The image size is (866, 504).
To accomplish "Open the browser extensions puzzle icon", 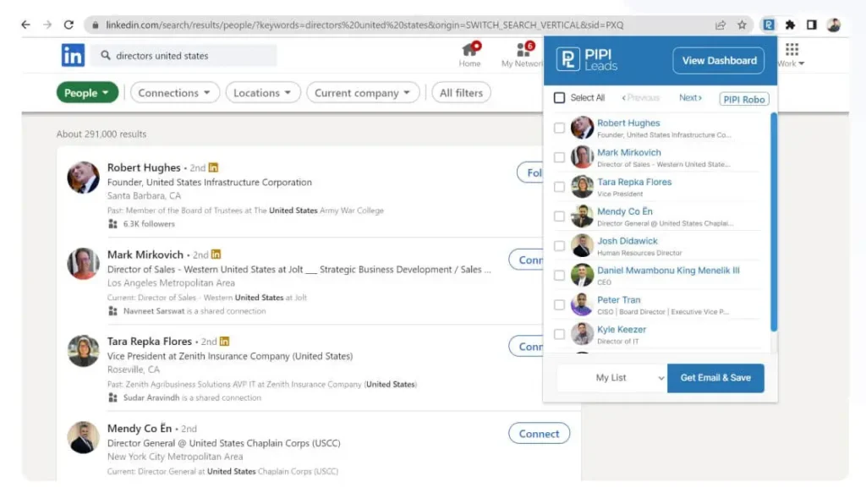I will coord(790,25).
